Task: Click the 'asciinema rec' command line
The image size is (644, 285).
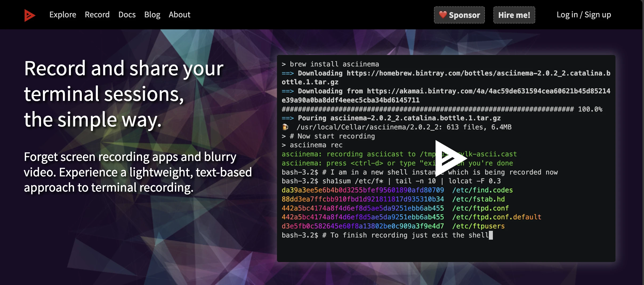Action: point(312,145)
